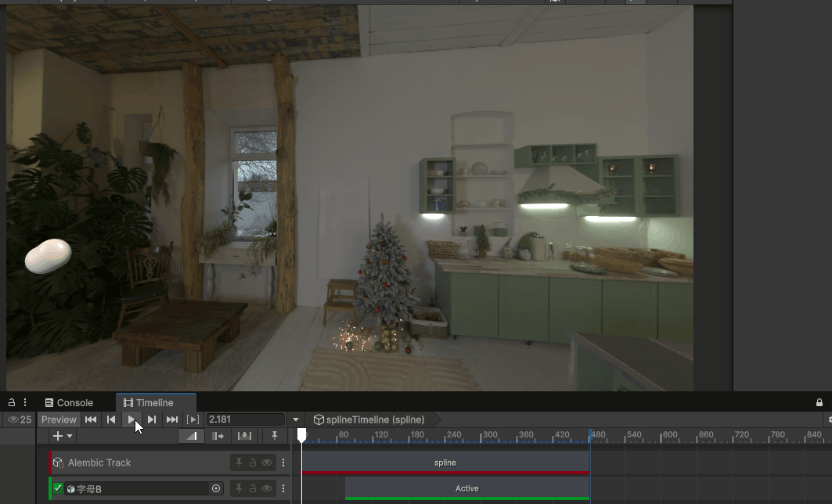Step back to previous frame
This screenshot has height=504, width=832.
[x=111, y=419]
